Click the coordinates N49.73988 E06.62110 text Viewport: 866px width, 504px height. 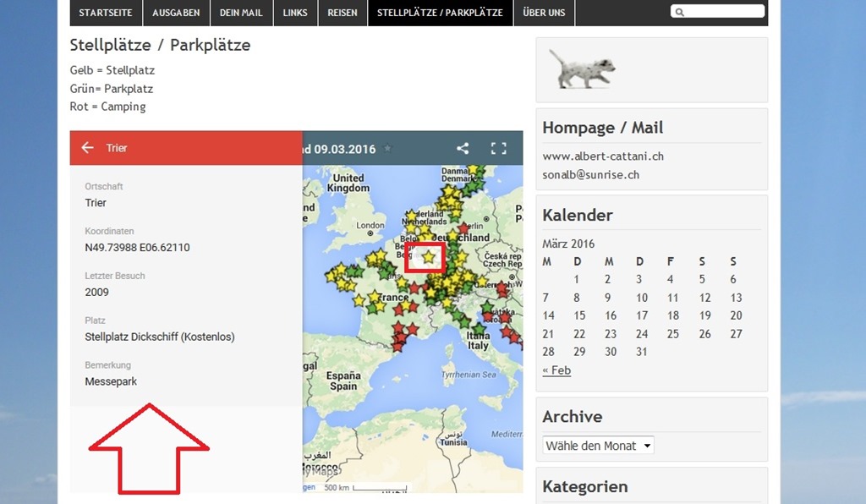[x=137, y=248]
